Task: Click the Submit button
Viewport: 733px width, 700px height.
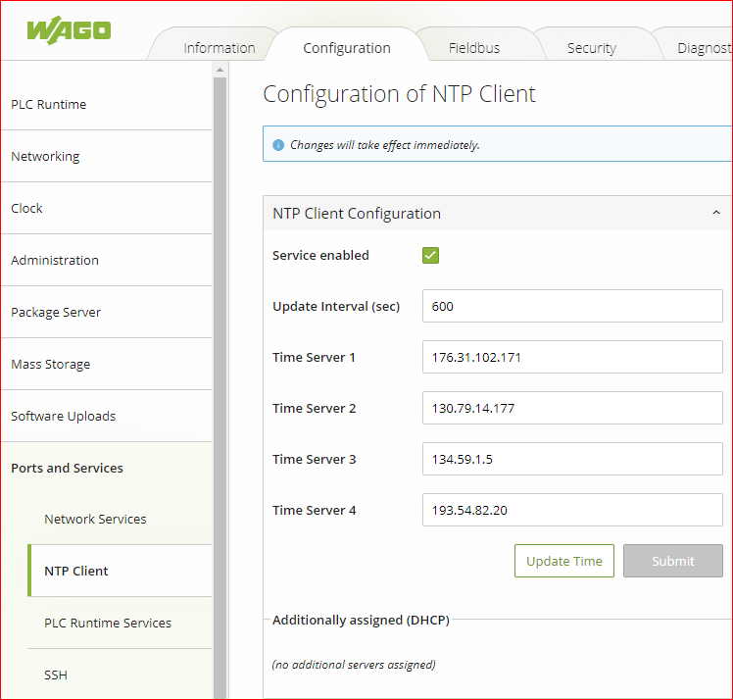Action: 672,561
